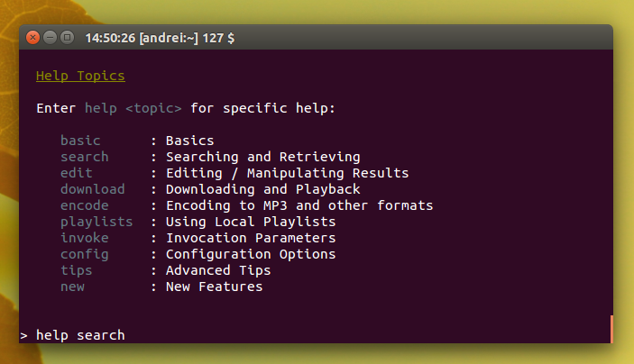Close the terminal window

click(33, 38)
